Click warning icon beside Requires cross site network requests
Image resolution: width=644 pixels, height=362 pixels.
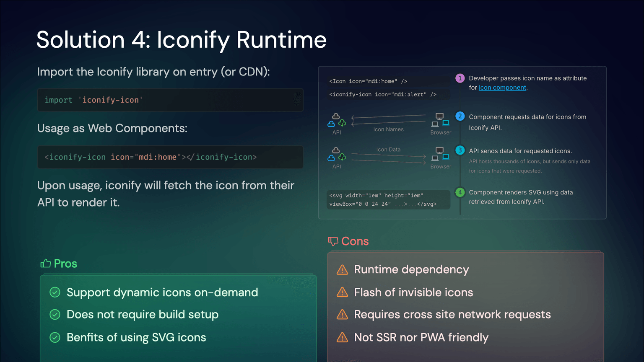pos(342,315)
